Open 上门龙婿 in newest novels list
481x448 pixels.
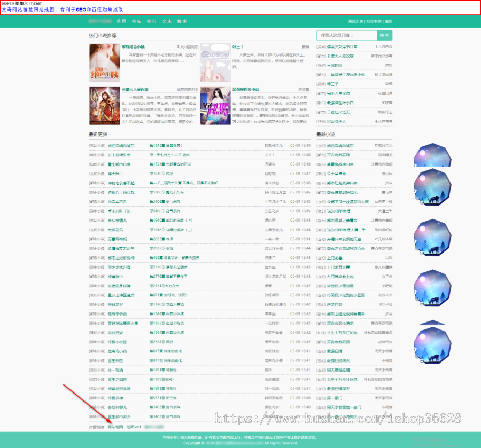(335, 258)
